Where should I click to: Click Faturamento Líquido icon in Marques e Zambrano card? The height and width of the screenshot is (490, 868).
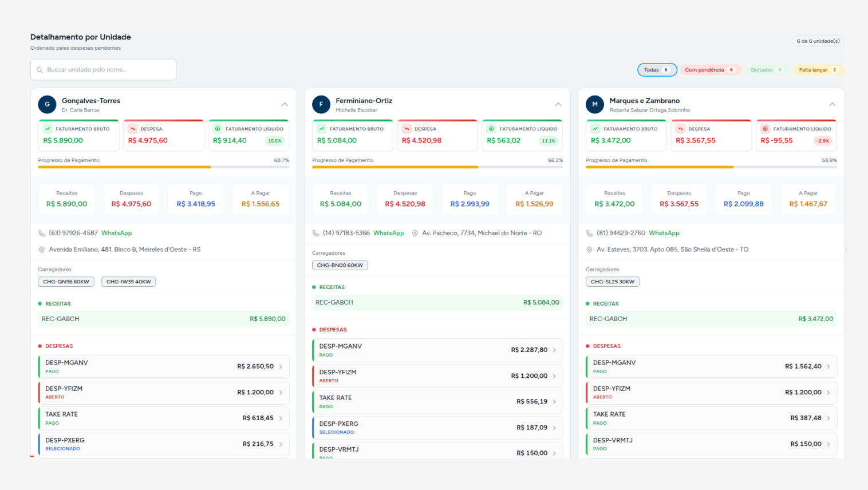pos(766,129)
